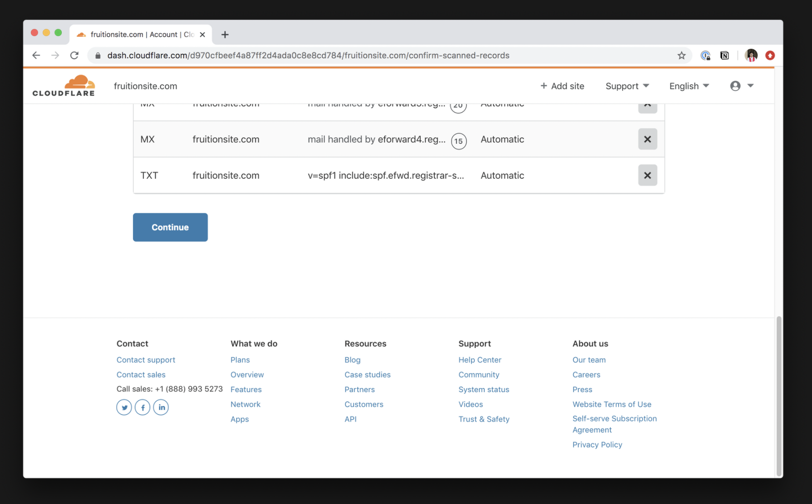Open the Contact support link
The image size is (812, 504).
click(x=146, y=360)
